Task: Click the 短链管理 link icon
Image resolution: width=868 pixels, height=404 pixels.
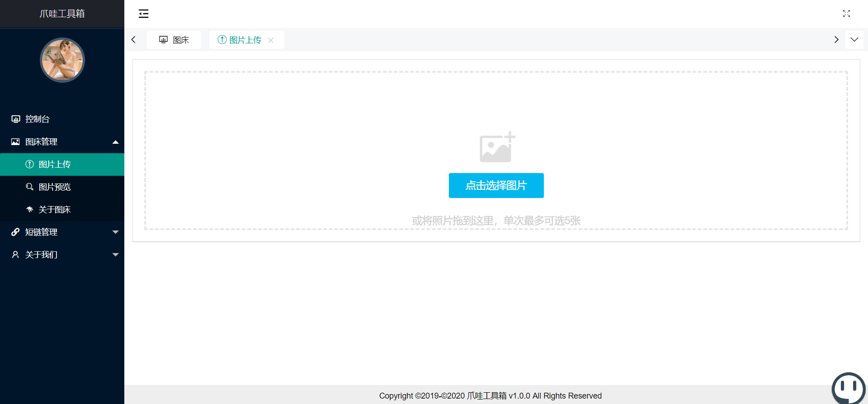Action: pyautogui.click(x=15, y=232)
